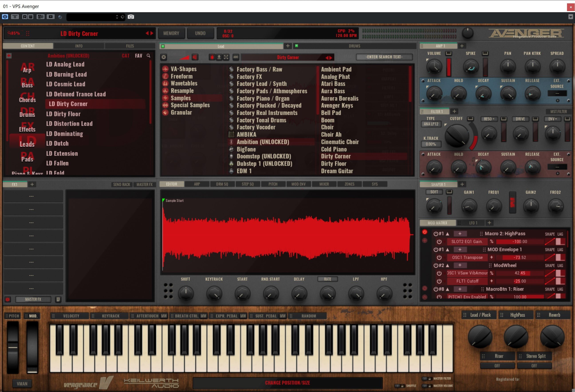
Task: Click the Special Samples type icon
Action: pos(165,105)
